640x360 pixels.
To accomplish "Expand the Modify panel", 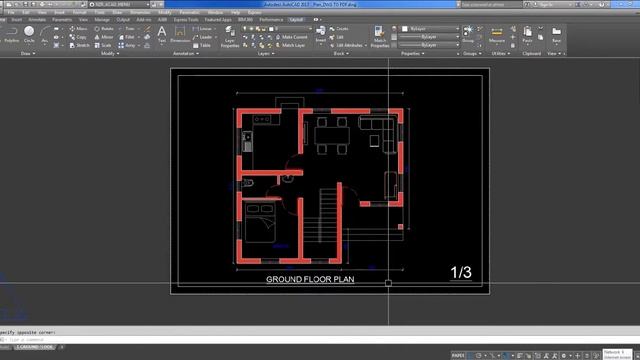I will pos(110,53).
